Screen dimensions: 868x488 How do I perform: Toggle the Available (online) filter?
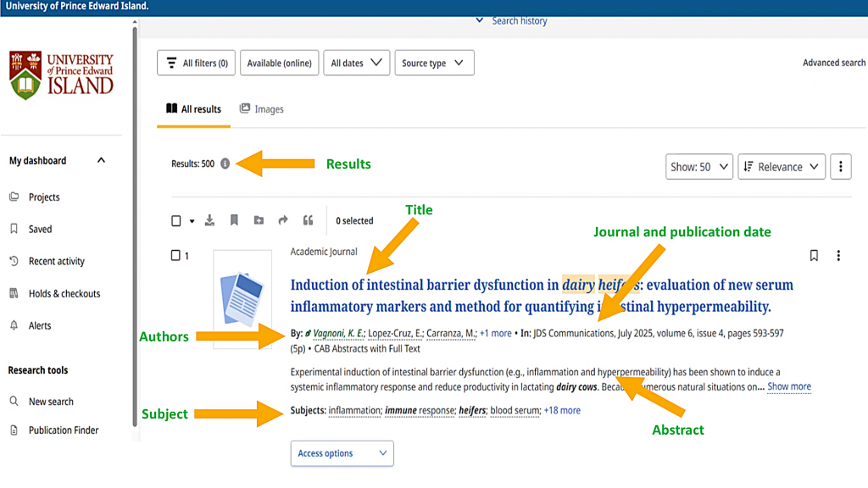pos(279,63)
